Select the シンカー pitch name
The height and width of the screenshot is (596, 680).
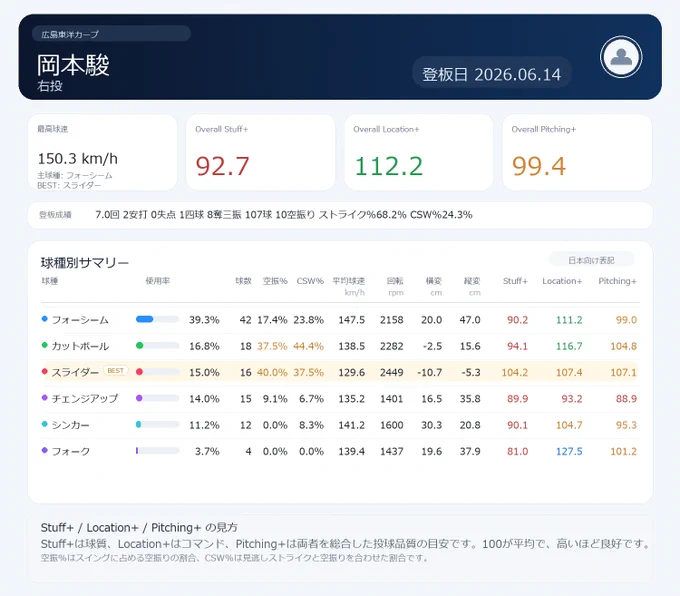pyautogui.click(x=70, y=425)
